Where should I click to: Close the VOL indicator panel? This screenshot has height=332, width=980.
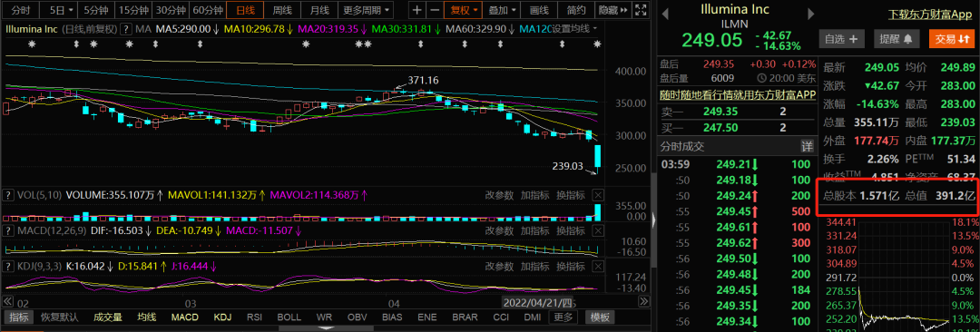(x=597, y=195)
